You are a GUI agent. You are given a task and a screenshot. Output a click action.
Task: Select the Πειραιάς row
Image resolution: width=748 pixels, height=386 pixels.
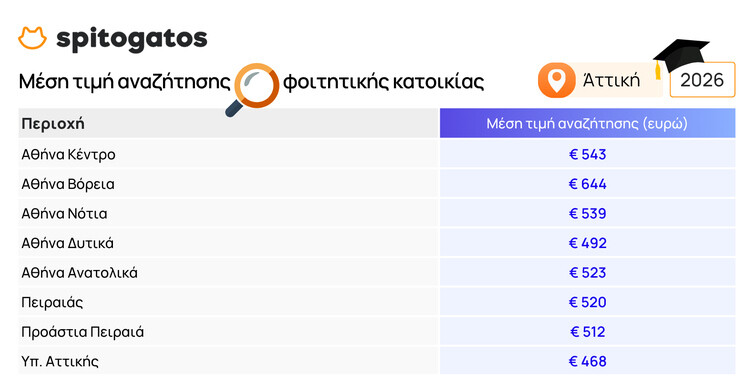[x=377, y=302]
